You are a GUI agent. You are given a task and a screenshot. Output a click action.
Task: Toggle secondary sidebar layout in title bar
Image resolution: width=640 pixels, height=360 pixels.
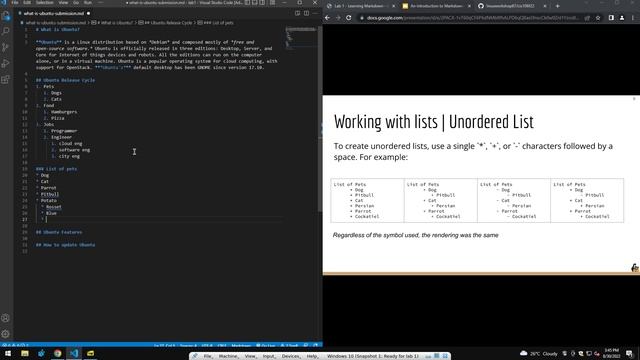tap(262, 2)
